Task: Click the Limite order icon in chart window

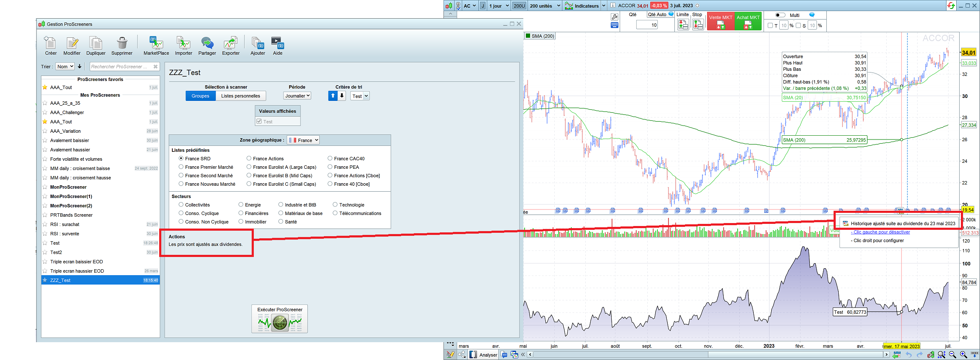Action: (683, 25)
